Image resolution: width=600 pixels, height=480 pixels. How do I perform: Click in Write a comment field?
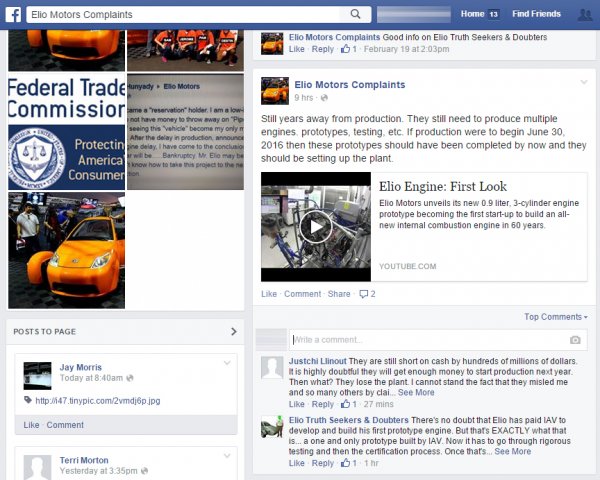pos(438,340)
